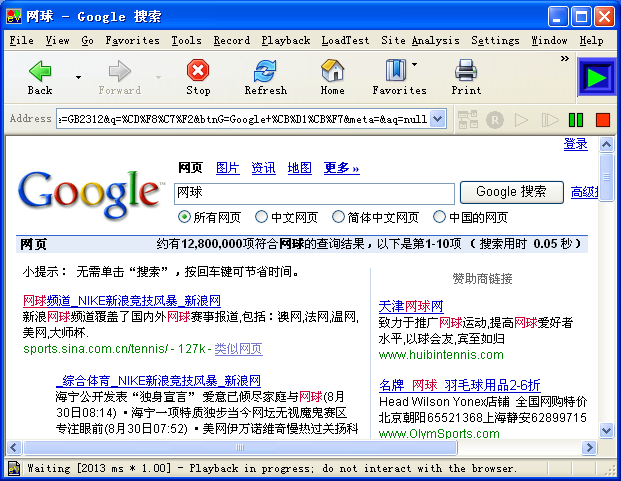This screenshot has height=481, width=621.
Task: Click the 登录 sign-in link
Action: click(x=575, y=144)
